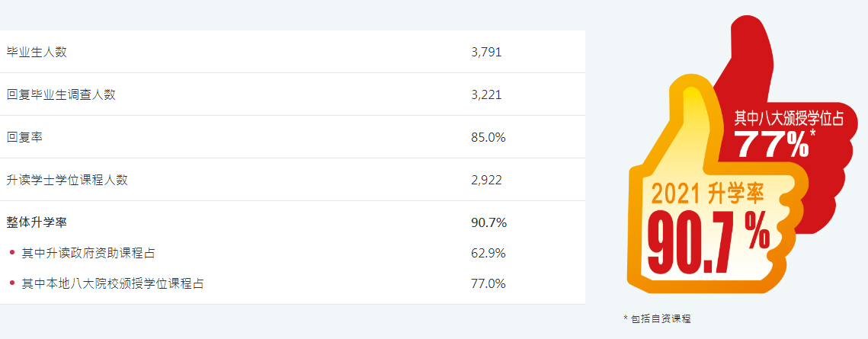
Task: Click the 其中本地八大院校颁授学位课程占 text
Action: (x=113, y=283)
